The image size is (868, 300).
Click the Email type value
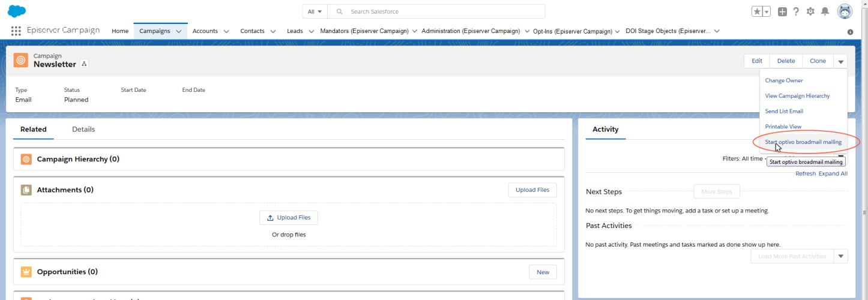(x=23, y=100)
